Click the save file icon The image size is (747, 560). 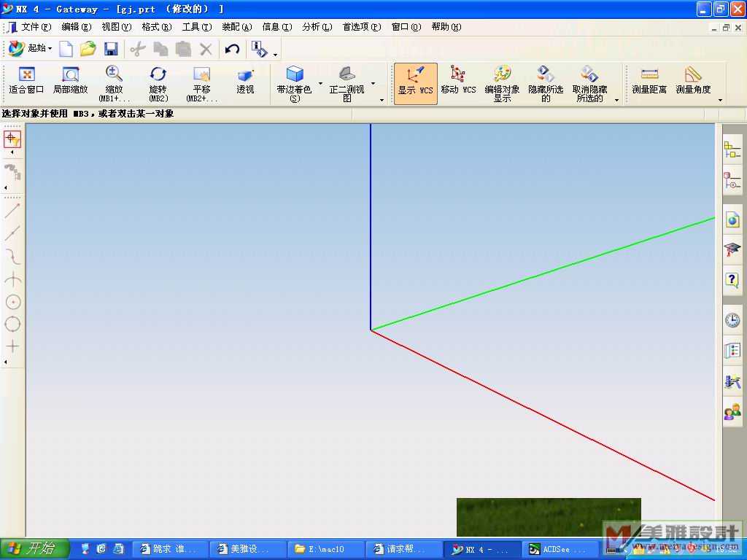111,49
